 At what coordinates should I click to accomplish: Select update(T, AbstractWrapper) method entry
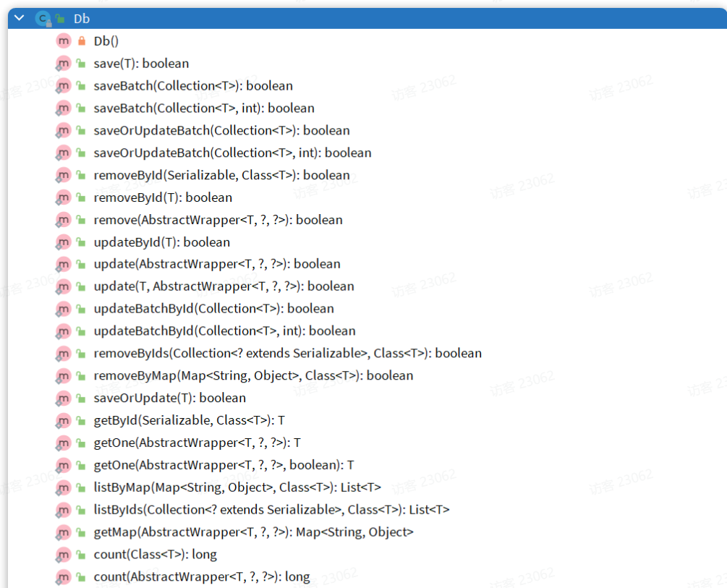[x=224, y=286]
